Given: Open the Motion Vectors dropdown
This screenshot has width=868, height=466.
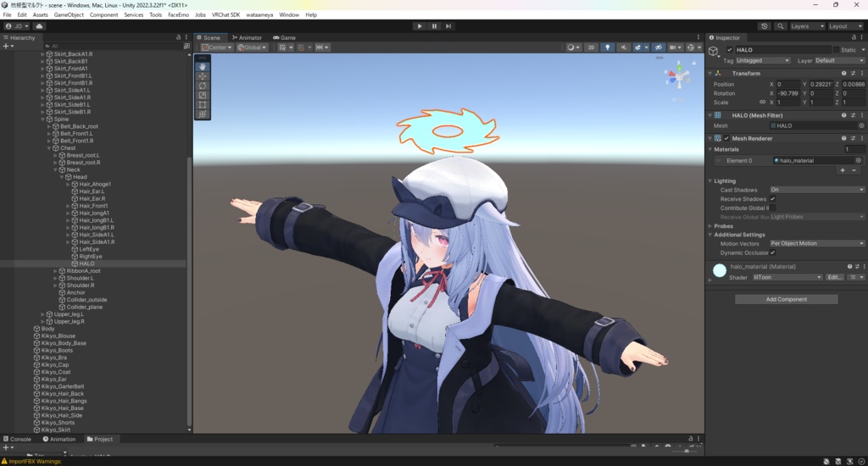Looking at the screenshot, I should click(x=817, y=243).
